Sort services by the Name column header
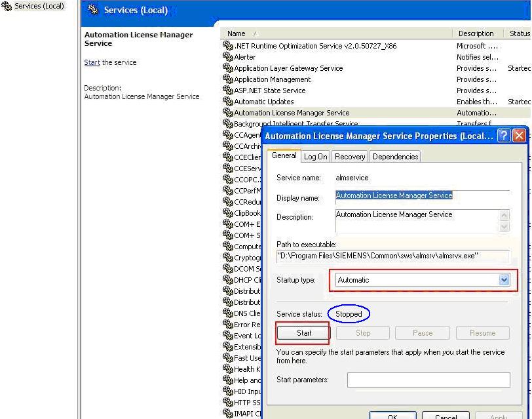This screenshot has height=419, width=532. point(336,33)
